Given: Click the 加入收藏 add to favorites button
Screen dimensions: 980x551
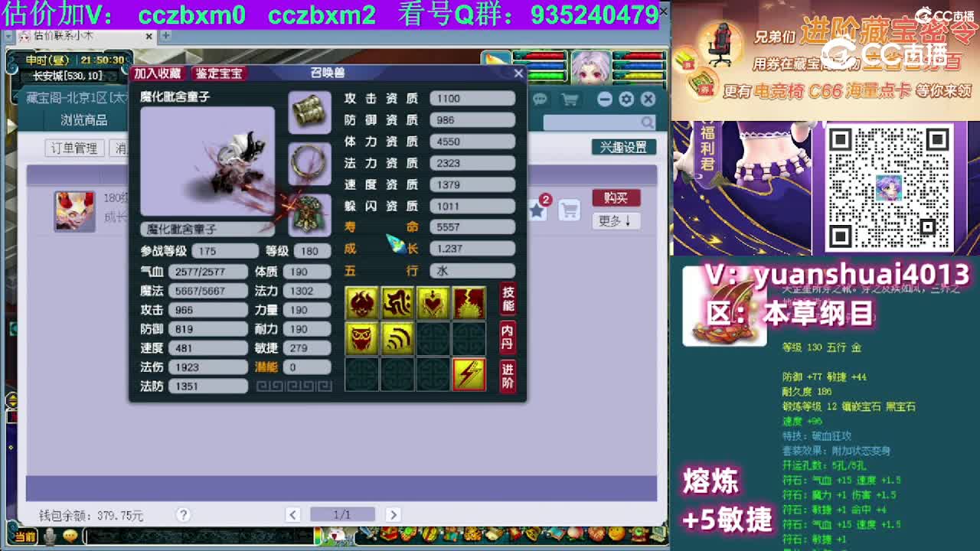Looking at the screenshot, I should tap(157, 73).
